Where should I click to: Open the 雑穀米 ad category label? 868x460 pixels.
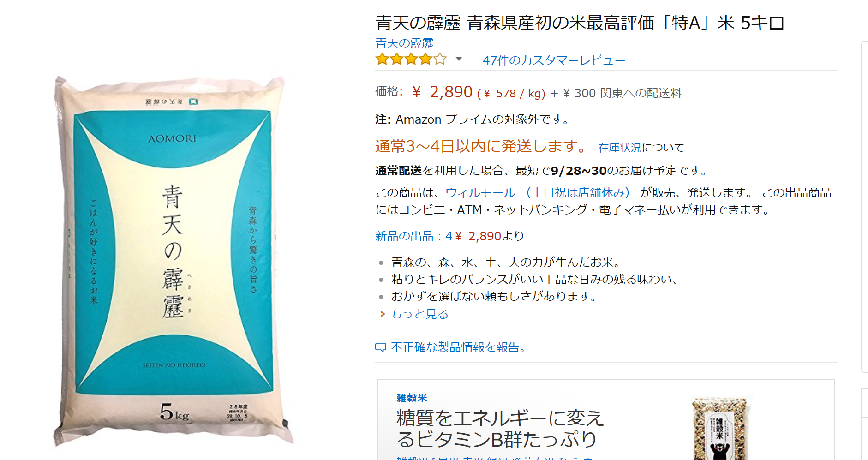tap(412, 398)
